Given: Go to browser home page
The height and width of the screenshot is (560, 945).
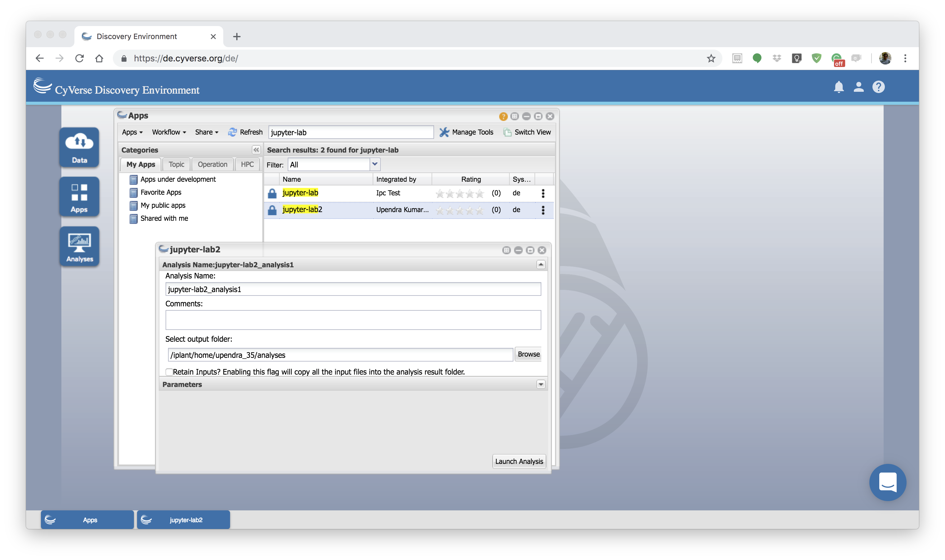Looking at the screenshot, I should point(99,58).
